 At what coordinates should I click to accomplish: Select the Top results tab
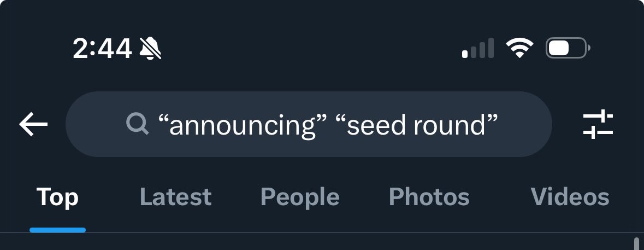(x=57, y=196)
